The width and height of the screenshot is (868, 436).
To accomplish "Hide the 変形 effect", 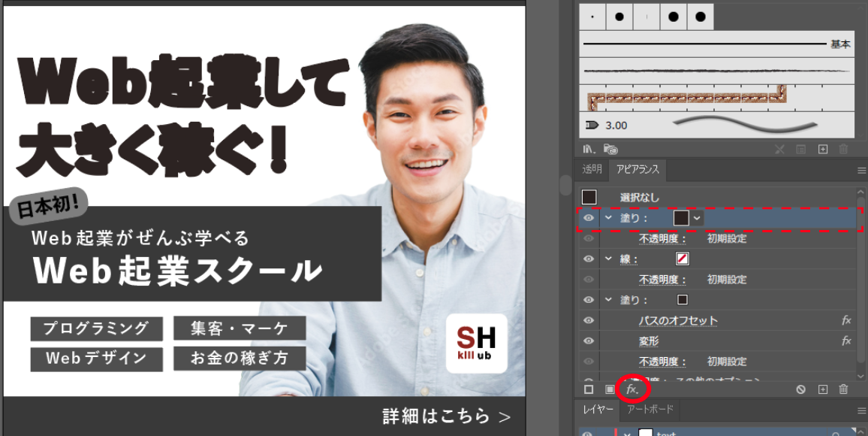I will click(589, 341).
